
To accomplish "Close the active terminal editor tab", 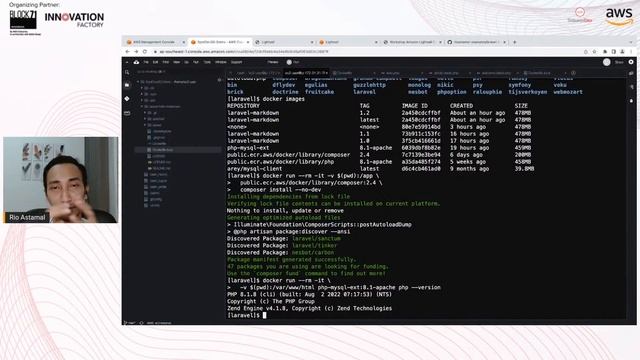I will (x=327, y=73).
